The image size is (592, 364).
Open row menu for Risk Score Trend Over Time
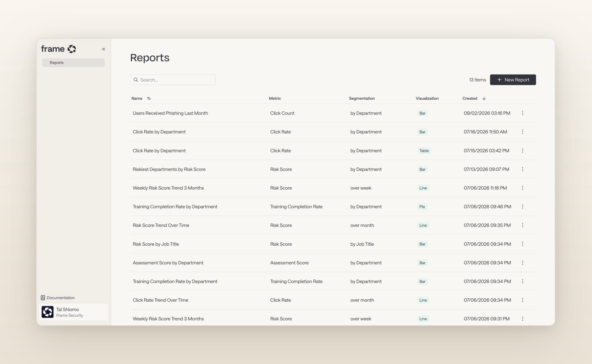pos(522,225)
